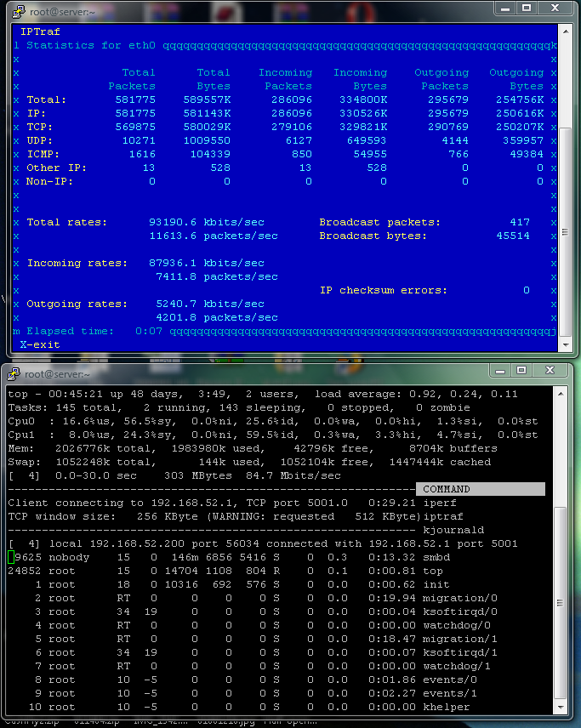The width and height of the screenshot is (581, 728).
Task: Click scroll-down arrow in IPTraf window scrollbar
Action: point(565,345)
